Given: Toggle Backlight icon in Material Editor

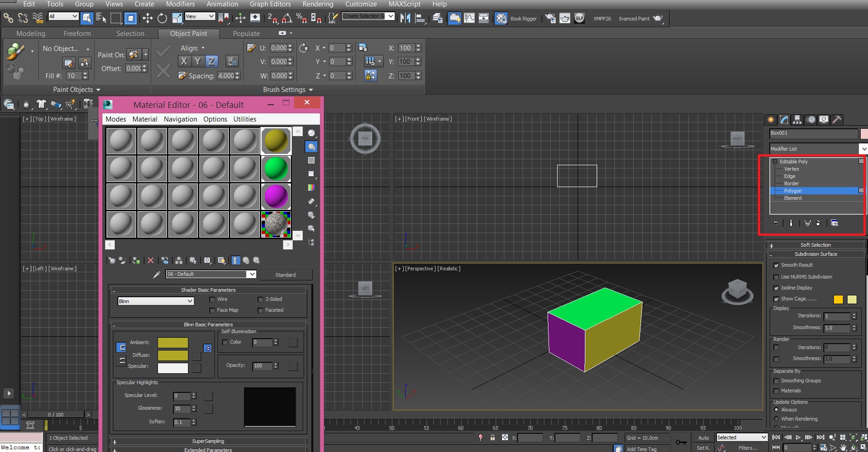Looking at the screenshot, I should pyautogui.click(x=311, y=147).
